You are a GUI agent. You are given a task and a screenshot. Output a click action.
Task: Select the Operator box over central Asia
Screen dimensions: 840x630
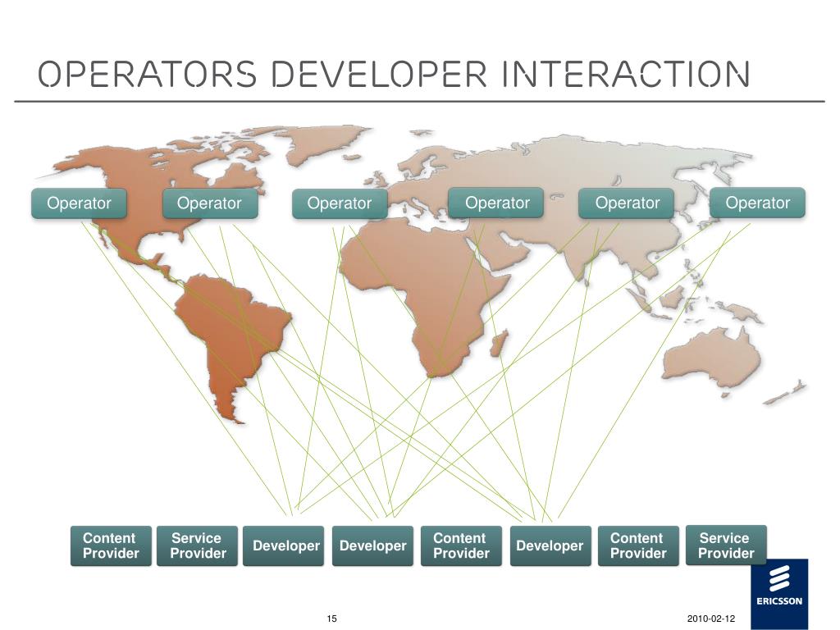point(626,203)
